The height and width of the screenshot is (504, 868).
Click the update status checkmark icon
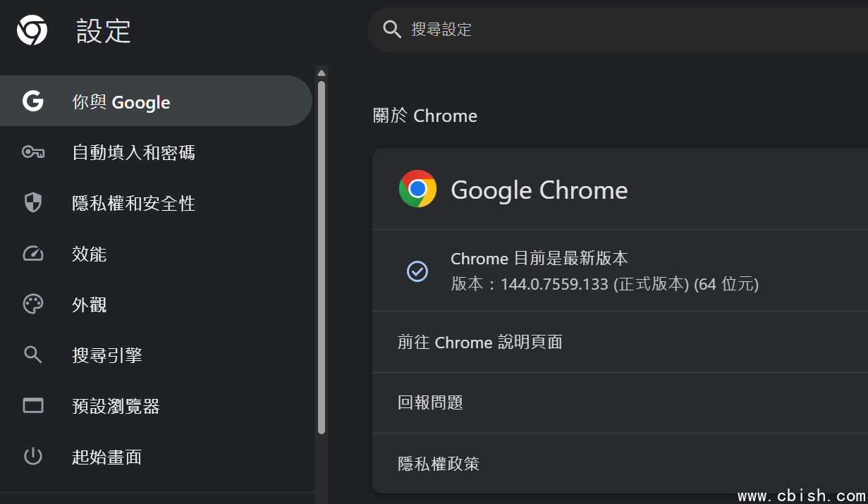pyautogui.click(x=417, y=271)
